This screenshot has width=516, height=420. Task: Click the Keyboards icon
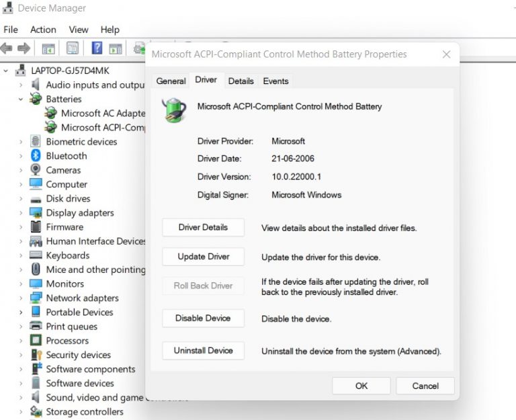pos(36,255)
